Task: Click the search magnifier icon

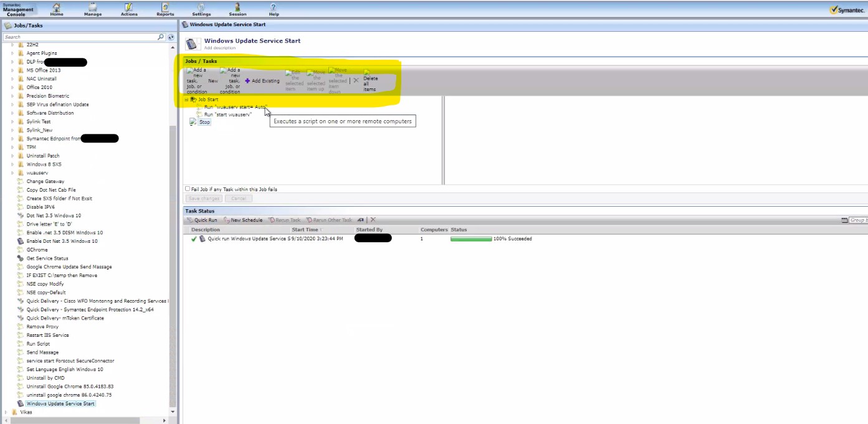Action: click(161, 37)
